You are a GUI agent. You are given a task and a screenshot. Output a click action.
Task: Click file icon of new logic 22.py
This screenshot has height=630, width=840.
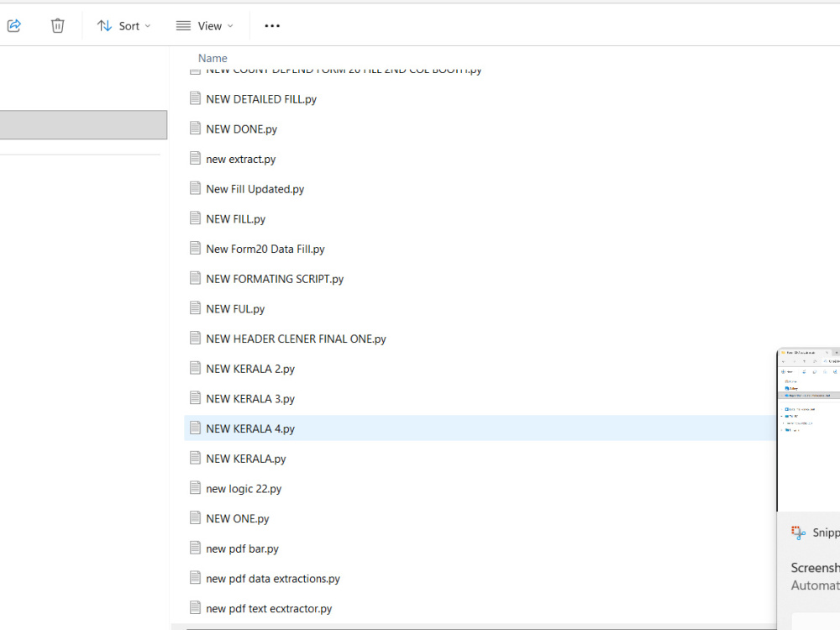coord(195,487)
